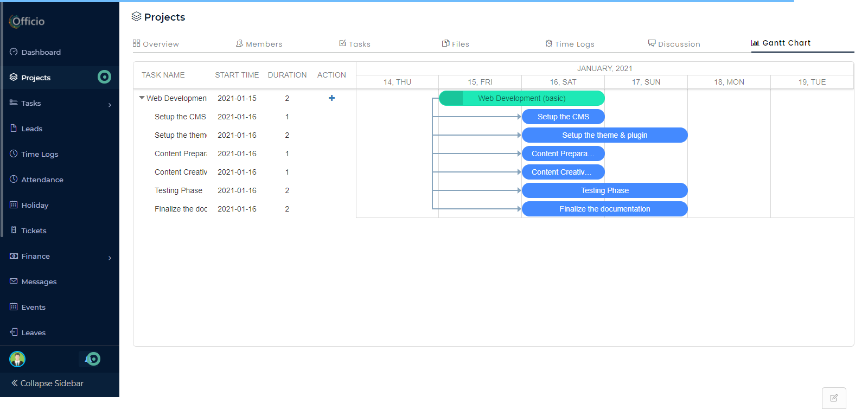Screen dimensions: 868x409
Task: Open Dashboard from the sidebar
Action: 35,52
